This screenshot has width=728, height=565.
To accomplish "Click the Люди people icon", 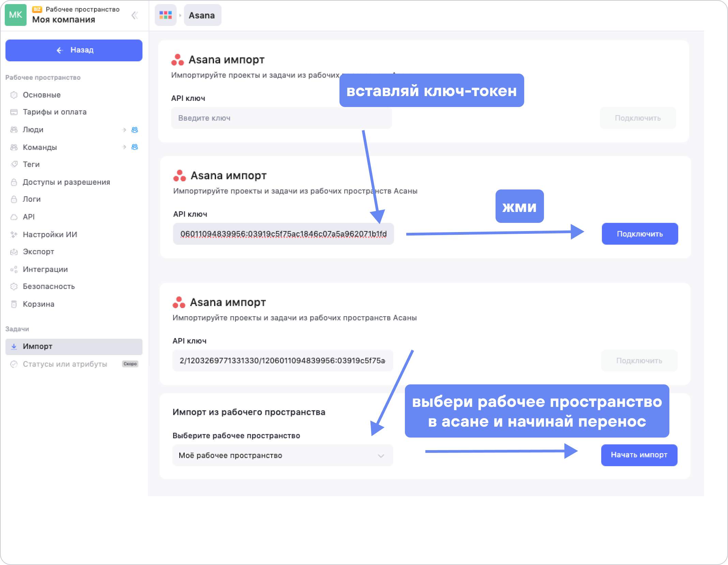I will 14,129.
